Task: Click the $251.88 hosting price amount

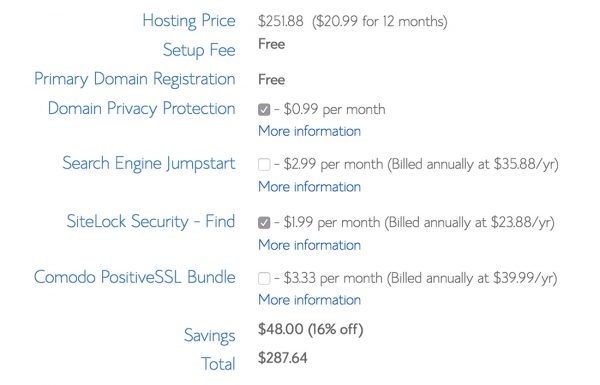Action: point(281,21)
